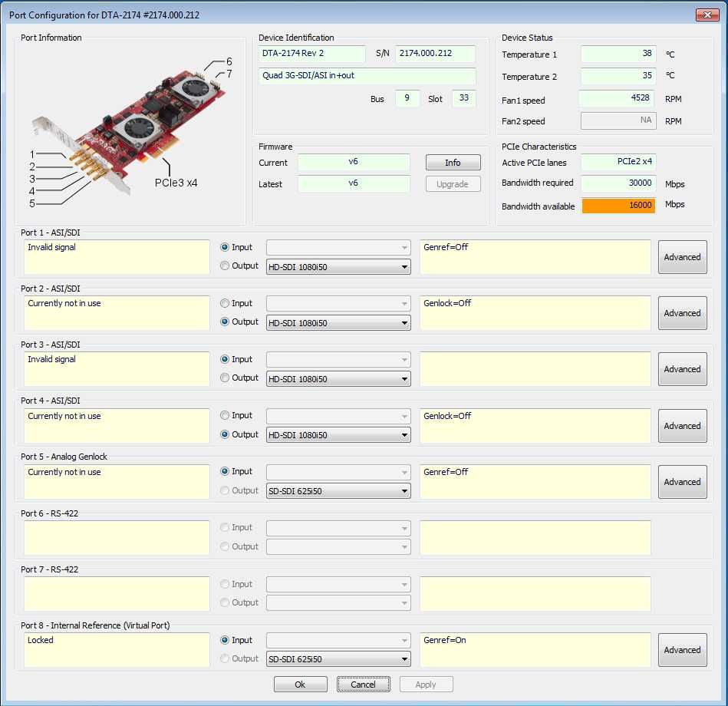Open Port 3 input format dropdown
This screenshot has height=706, width=728.
coord(338,359)
